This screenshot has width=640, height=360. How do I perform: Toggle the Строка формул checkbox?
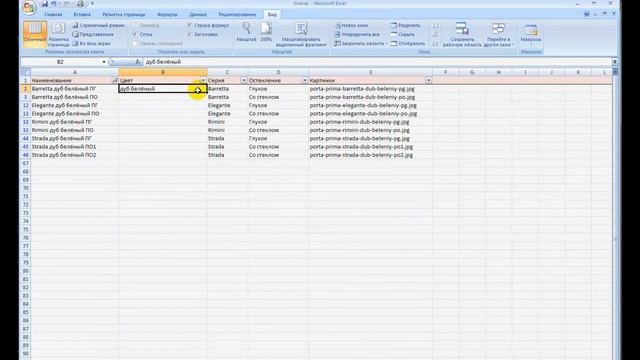pos(189,25)
